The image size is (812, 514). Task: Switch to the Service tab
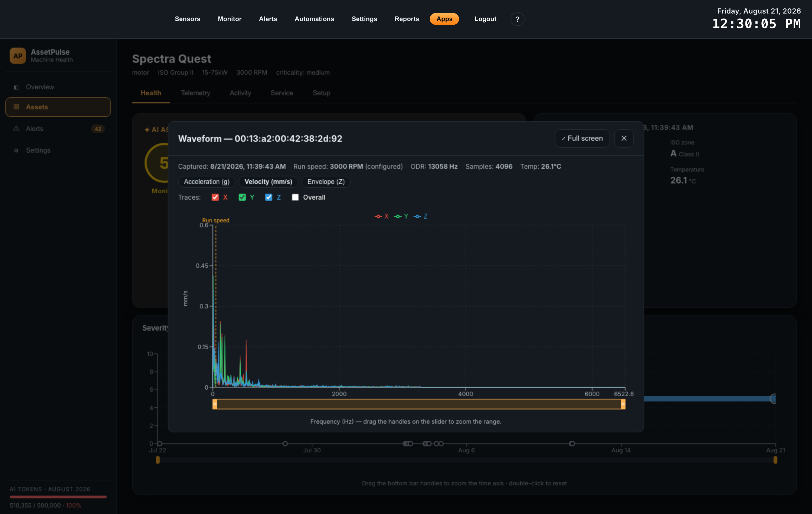282,93
